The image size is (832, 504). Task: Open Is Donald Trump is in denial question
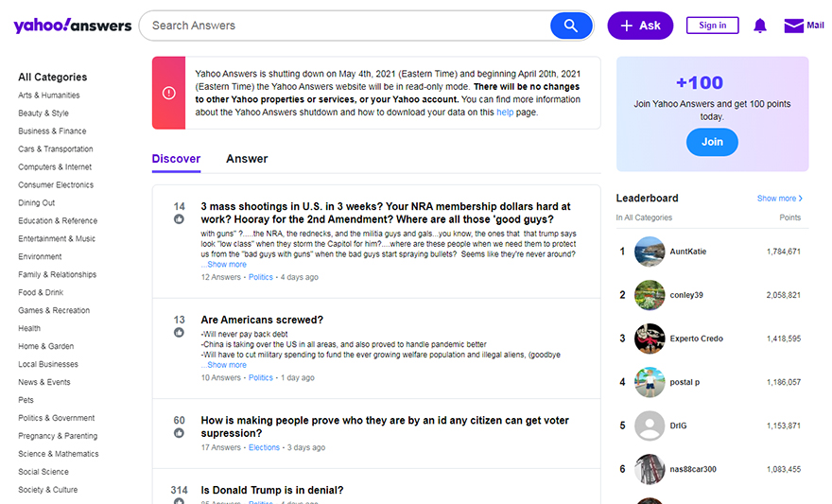272,490
